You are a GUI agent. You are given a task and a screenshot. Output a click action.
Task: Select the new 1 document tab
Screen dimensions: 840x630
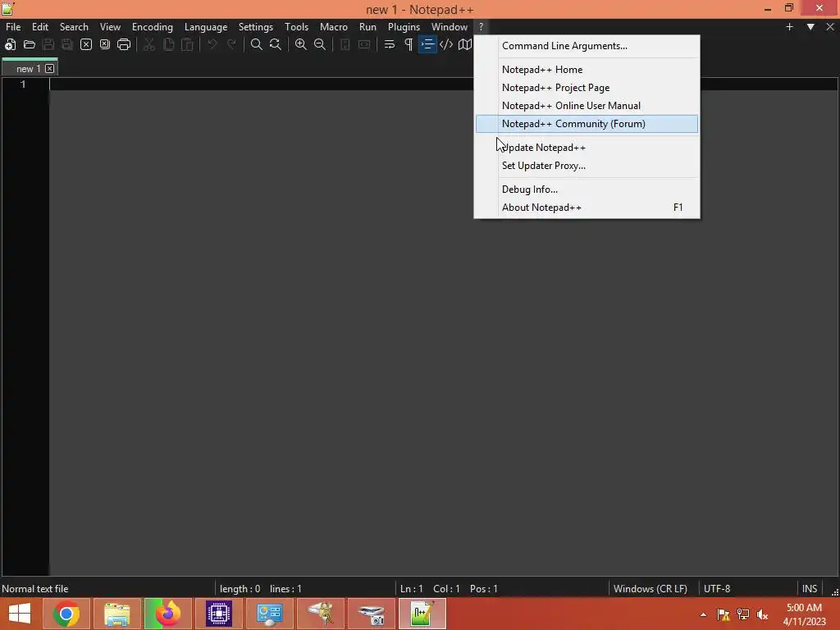(x=29, y=69)
